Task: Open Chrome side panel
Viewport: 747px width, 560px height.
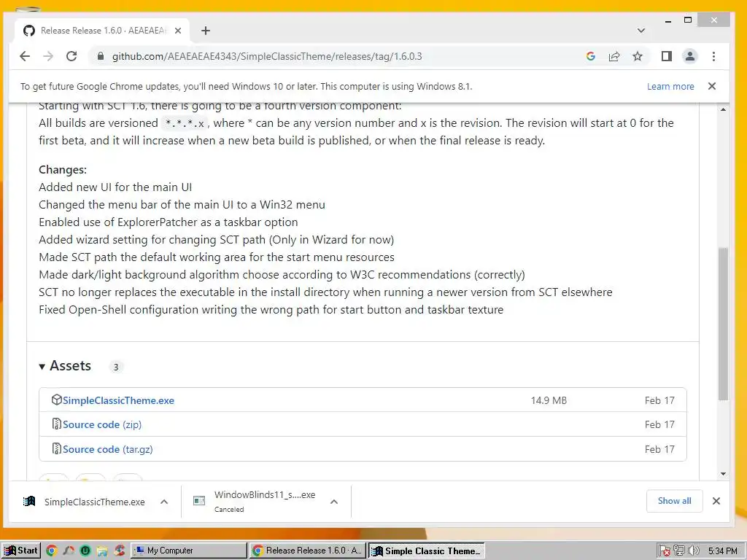Action: 667,56
